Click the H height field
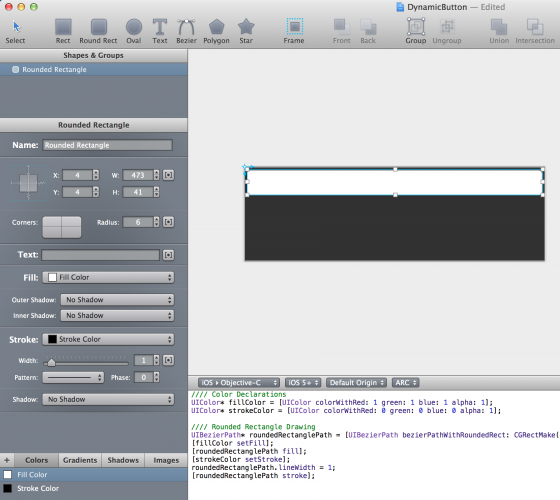This screenshot has width=560, height=500. 138,192
